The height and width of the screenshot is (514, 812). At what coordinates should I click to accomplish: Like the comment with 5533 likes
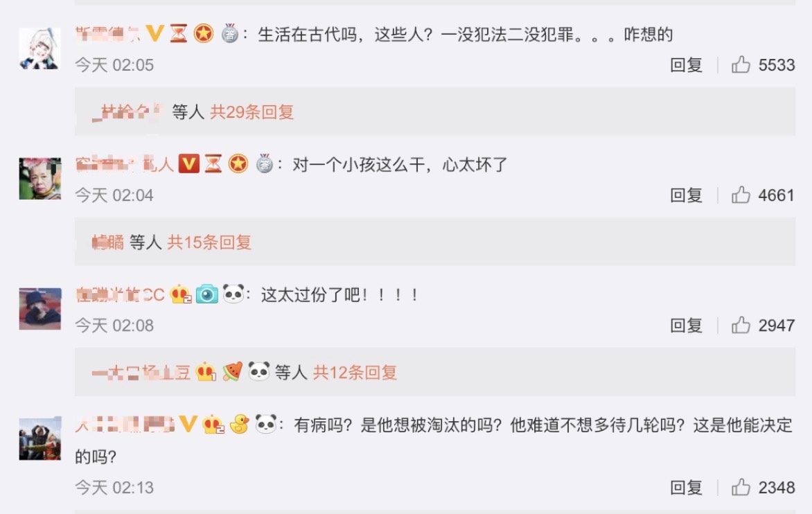coord(741,64)
